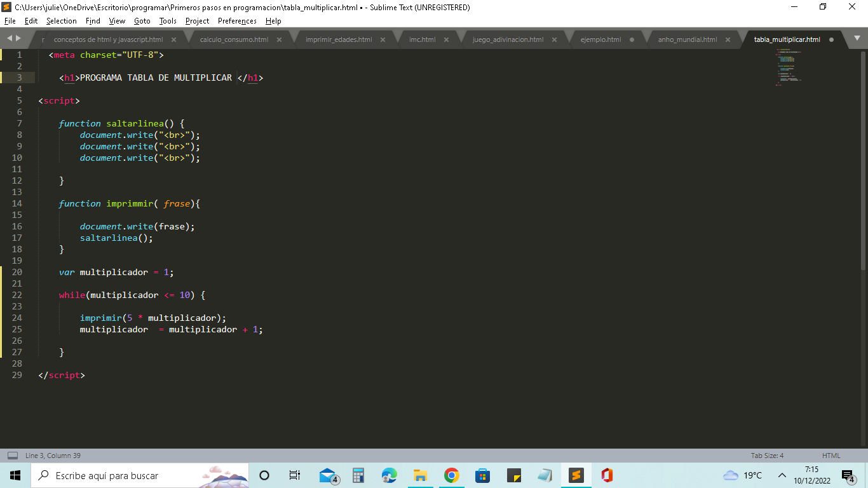Close the imc.html tab
Screen dimensions: 868x488
446,39
